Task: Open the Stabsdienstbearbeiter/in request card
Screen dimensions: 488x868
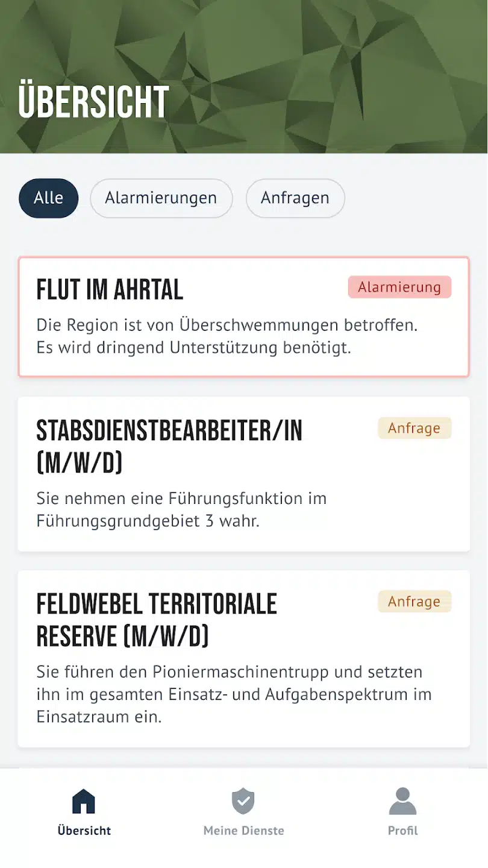Action: click(x=243, y=474)
